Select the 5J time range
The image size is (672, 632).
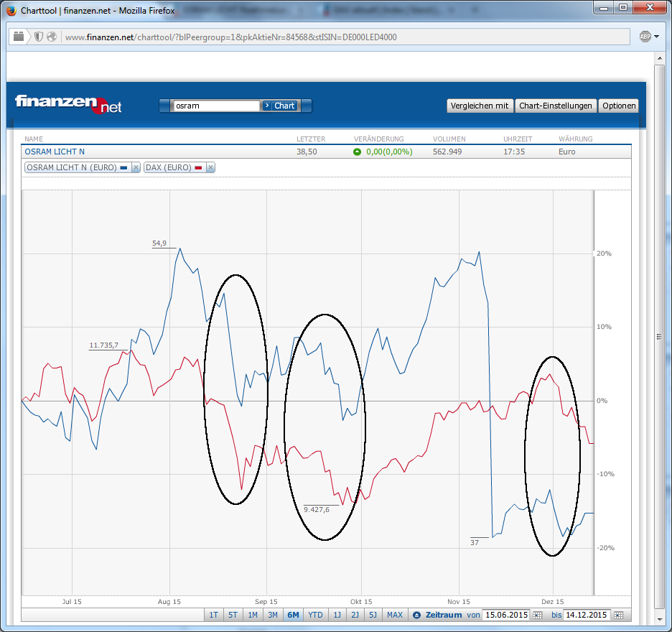(373, 615)
